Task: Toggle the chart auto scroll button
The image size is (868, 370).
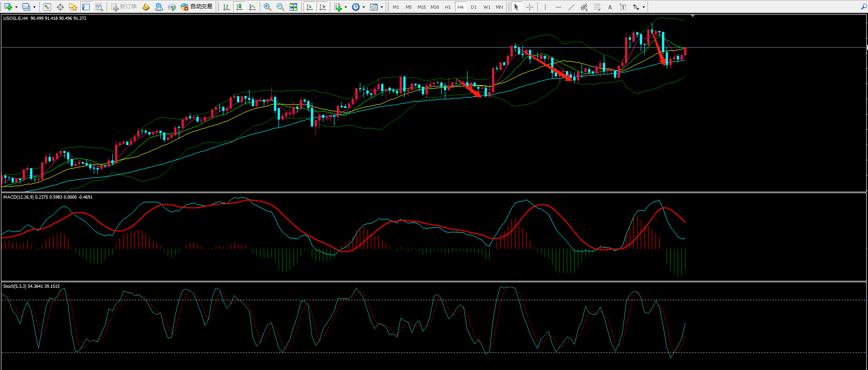Action: [x=310, y=7]
